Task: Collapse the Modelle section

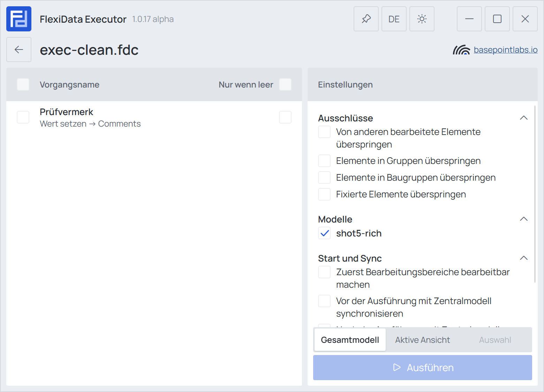Action: tap(524, 219)
